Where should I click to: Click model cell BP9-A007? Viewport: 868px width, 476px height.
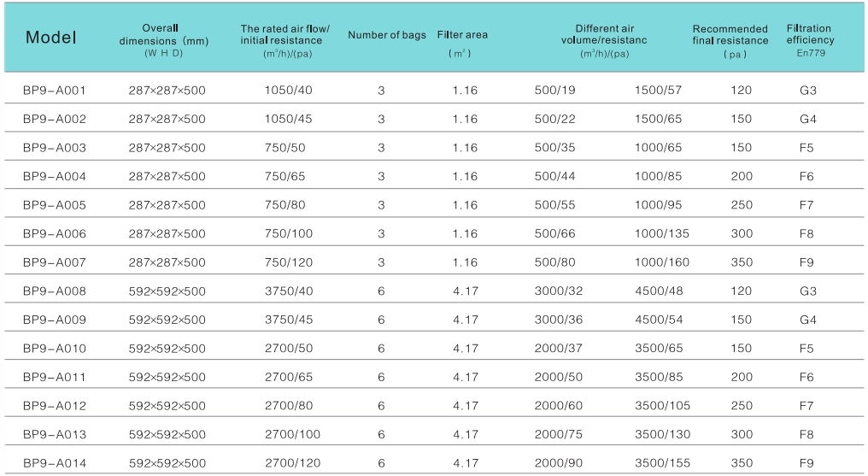[x=54, y=262]
